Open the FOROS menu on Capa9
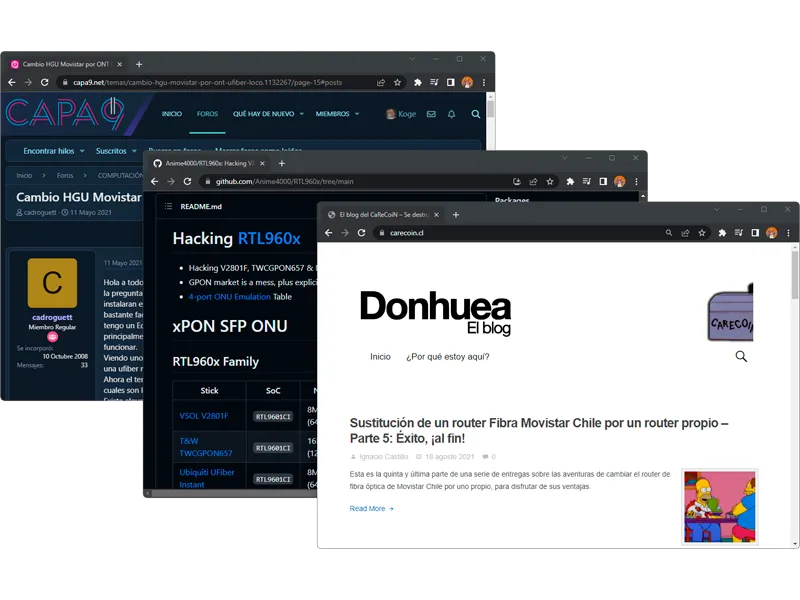The image size is (800, 600). [x=207, y=114]
